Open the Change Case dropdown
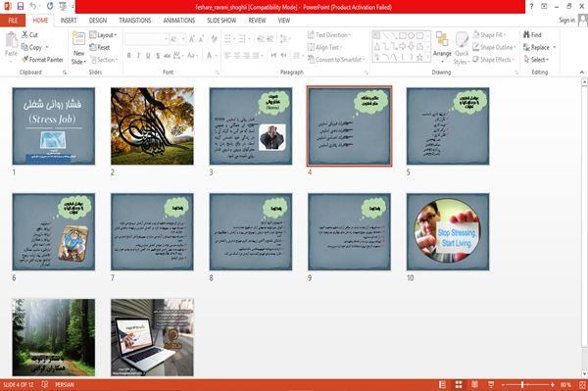588x391 pixels. point(192,56)
